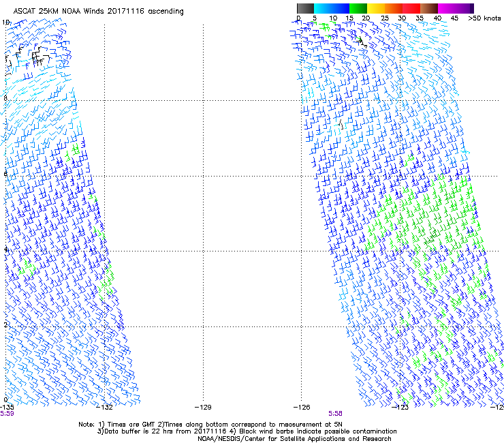This screenshot has height=443, width=504.
Task: Click the dark purple 45–50 knots legend swatch
Action: (464, 8)
